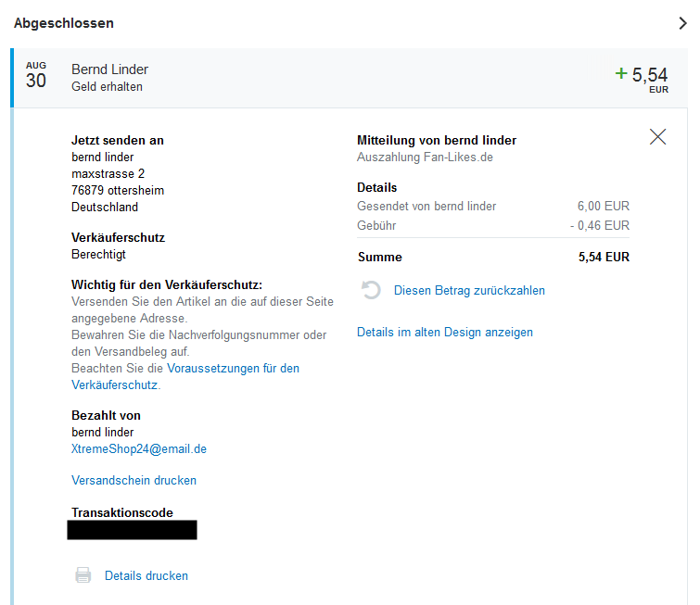Click the AUG 30 date label
This screenshot has height=605, width=700.
pyautogui.click(x=36, y=76)
